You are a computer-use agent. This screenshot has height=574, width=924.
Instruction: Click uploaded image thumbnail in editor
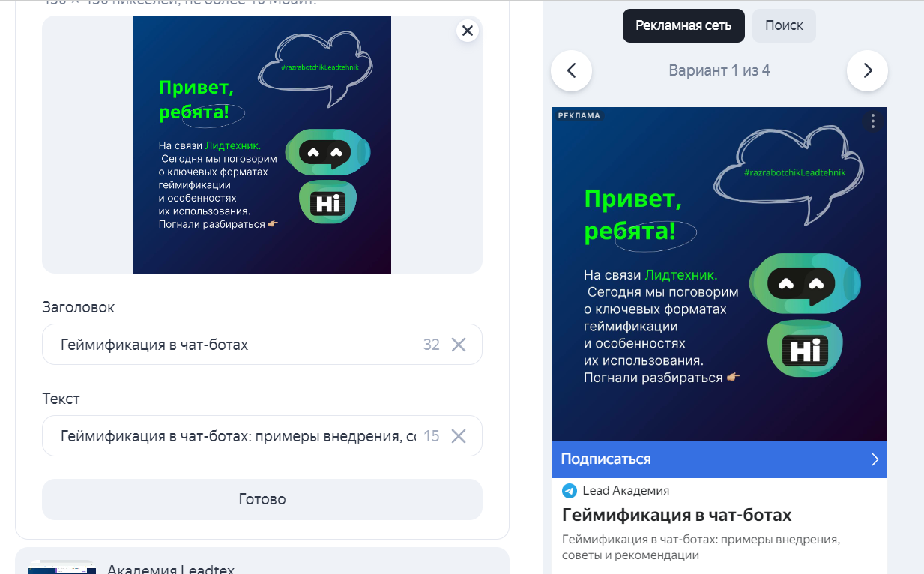point(262,145)
